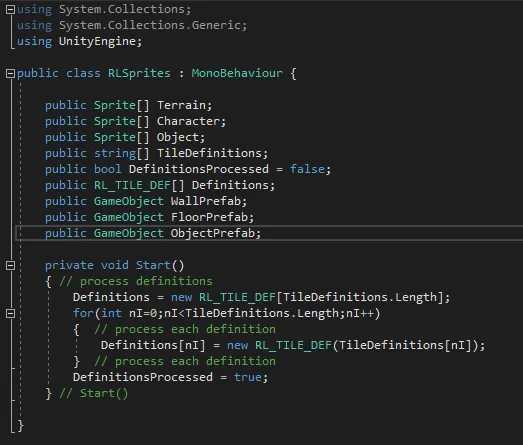523x445 pixels.
Task: Click the comment after the loop's closing brace
Action: [185, 362]
